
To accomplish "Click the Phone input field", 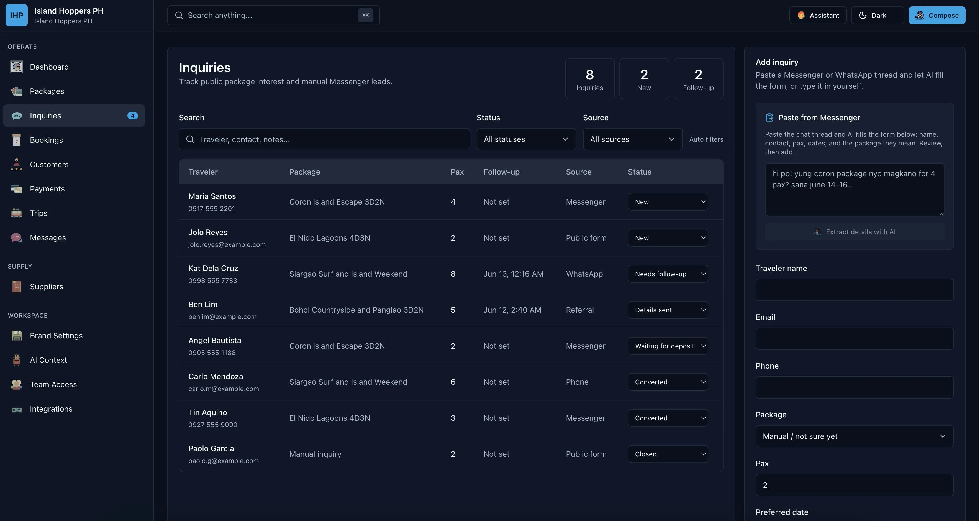I will pyautogui.click(x=854, y=387).
